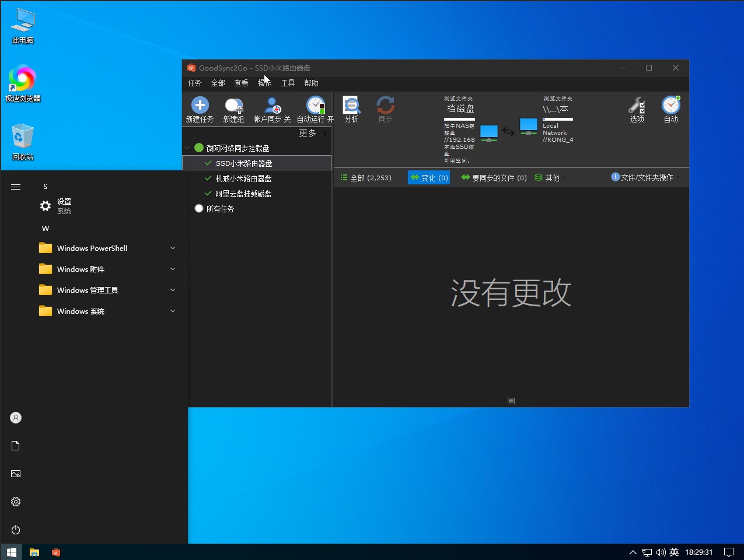The width and height of the screenshot is (744, 560).
Task: Open the 查看 (View) menu
Action: [x=242, y=83]
